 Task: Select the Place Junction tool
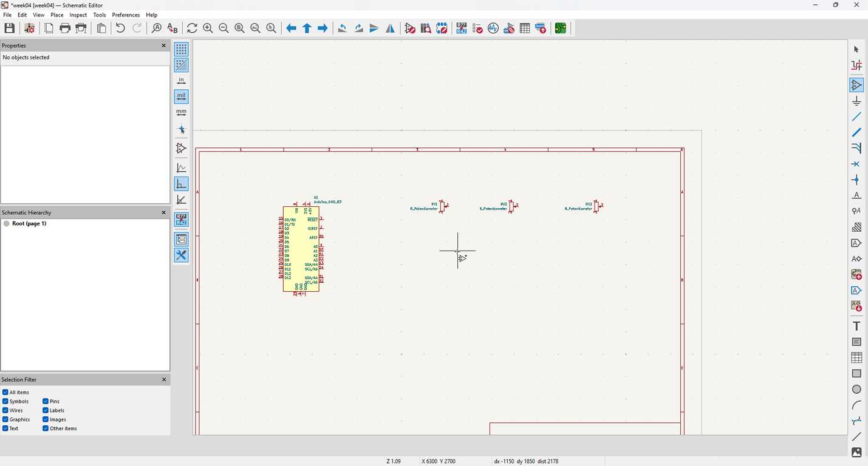(856, 180)
